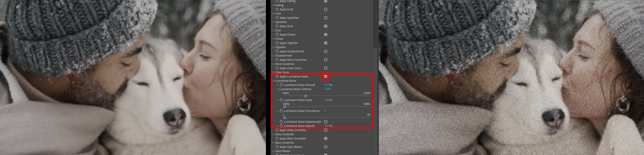Viewport: 644px width, 155px height.
Task: Click stopwatch icon beside Apply Luminance Noise
Action: click(x=277, y=77)
